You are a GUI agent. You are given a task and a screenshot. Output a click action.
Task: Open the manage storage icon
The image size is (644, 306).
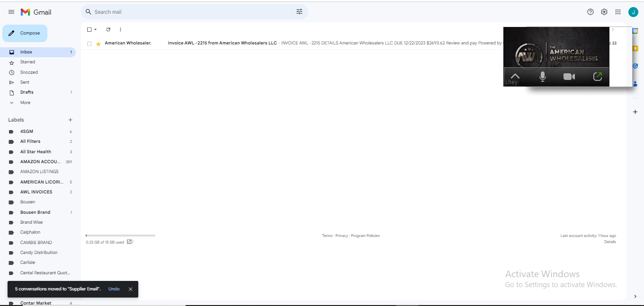(130, 242)
